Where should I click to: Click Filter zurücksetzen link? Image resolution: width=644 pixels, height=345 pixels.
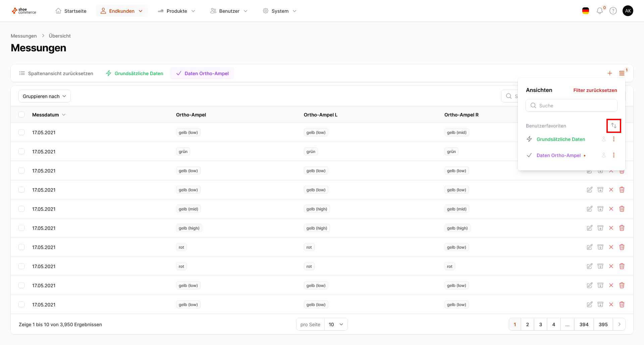click(595, 90)
